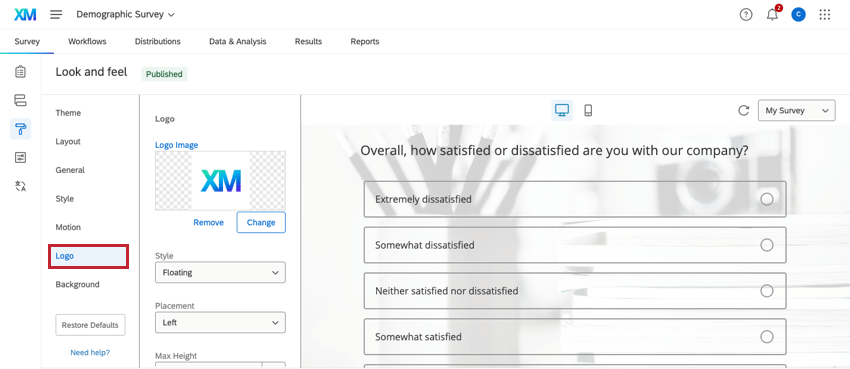Viewport: 850px width, 369px height.
Task: Select Extremely dissatisfied radio option
Action: [767, 199]
